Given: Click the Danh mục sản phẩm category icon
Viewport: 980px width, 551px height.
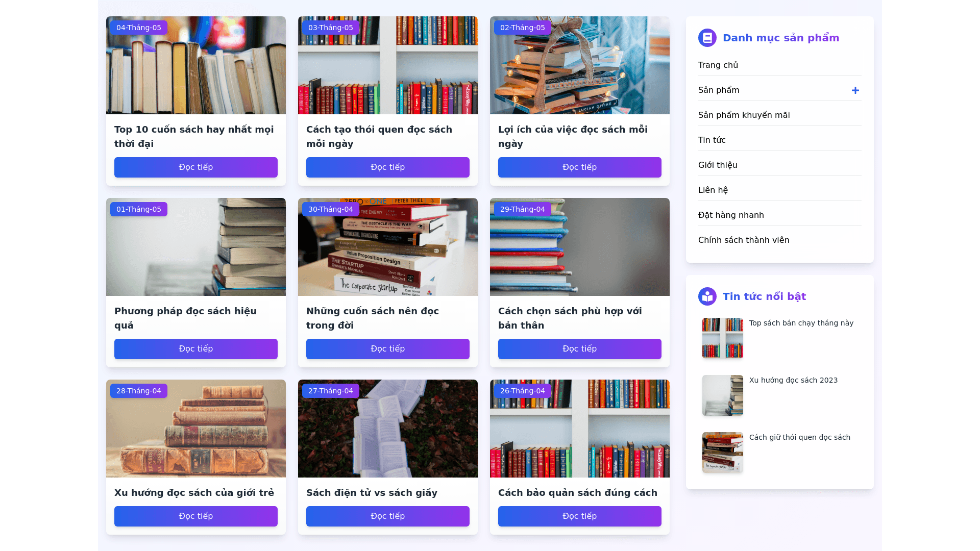Looking at the screenshot, I should (707, 38).
